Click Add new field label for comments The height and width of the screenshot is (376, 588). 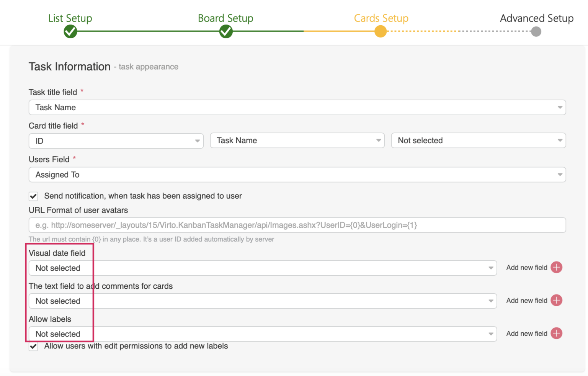point(526,300)
